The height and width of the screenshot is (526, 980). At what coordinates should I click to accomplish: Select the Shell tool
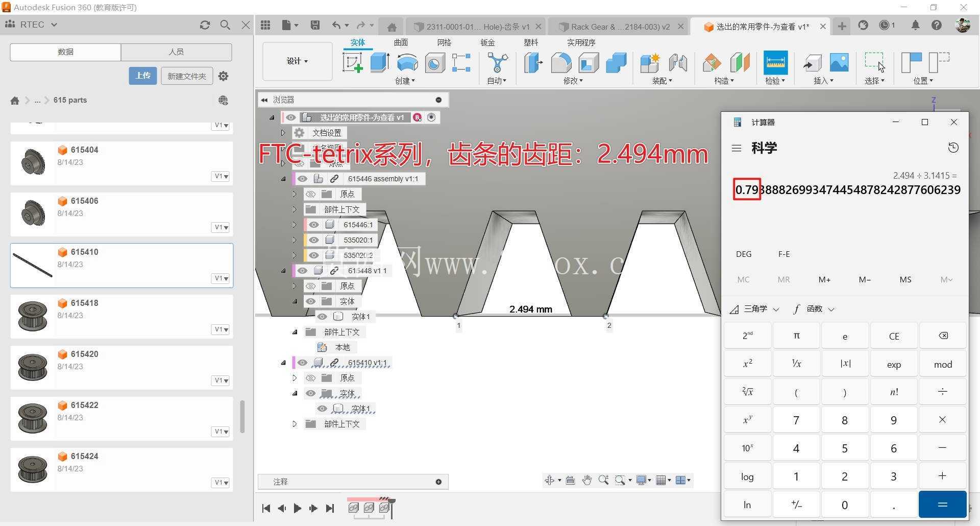tap(589, 63)
